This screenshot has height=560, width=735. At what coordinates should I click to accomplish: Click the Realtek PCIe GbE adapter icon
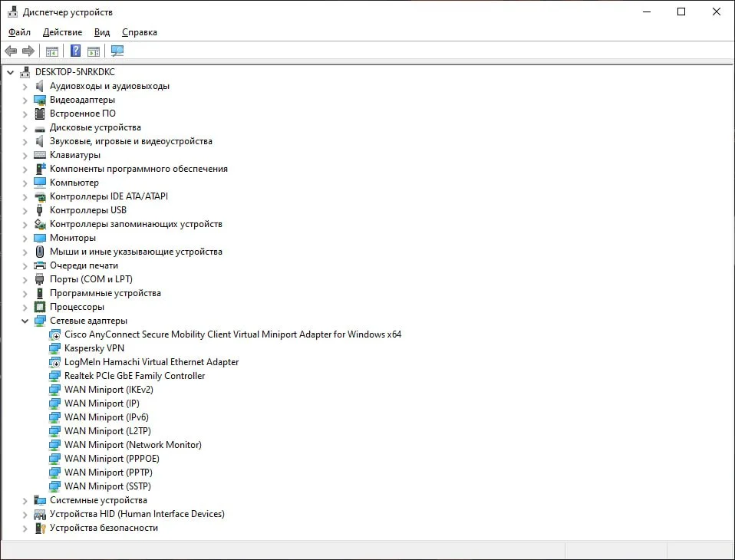pos(54,376)
